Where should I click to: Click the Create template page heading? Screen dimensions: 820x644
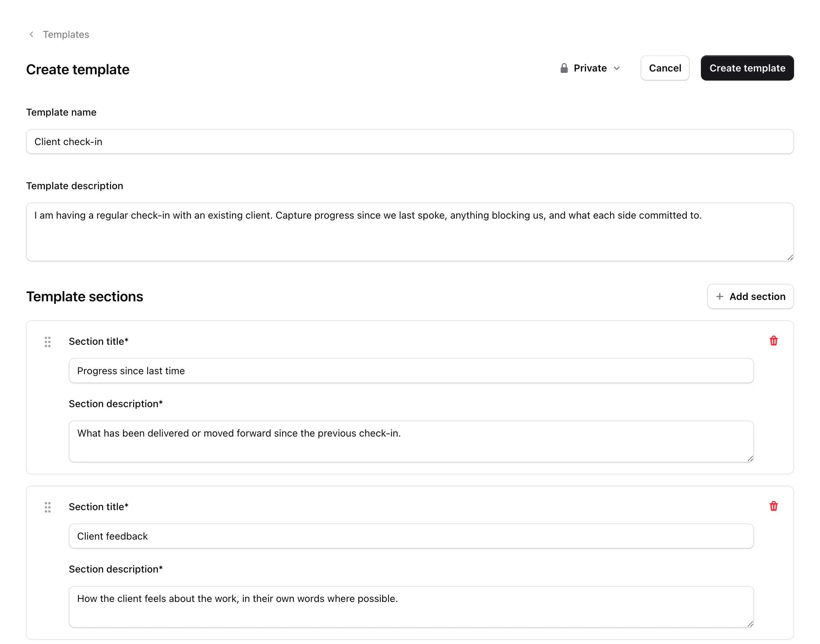[x=78, y=70]
